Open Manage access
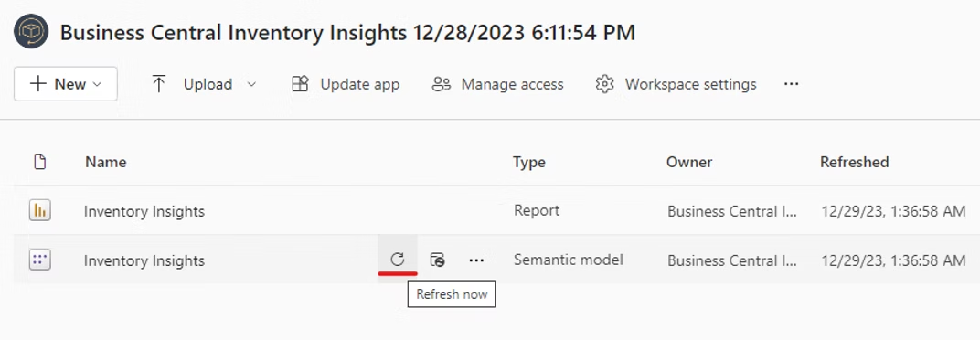The height and width of the screenshot is (340, 980). click(497, 84)
